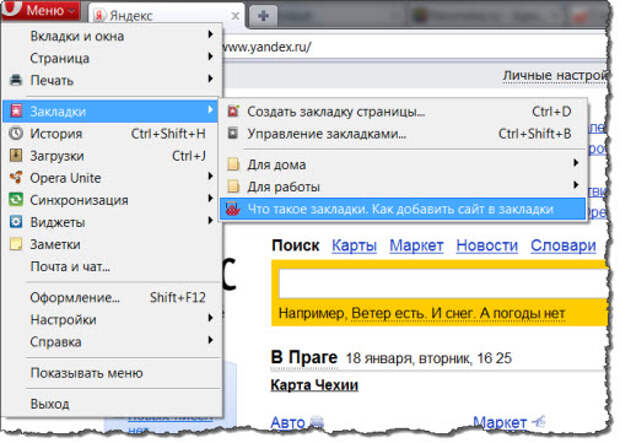Open the 'Карты' link on Yandex
This screenshot has height=443, width=620.
click(x=354, y=246)
